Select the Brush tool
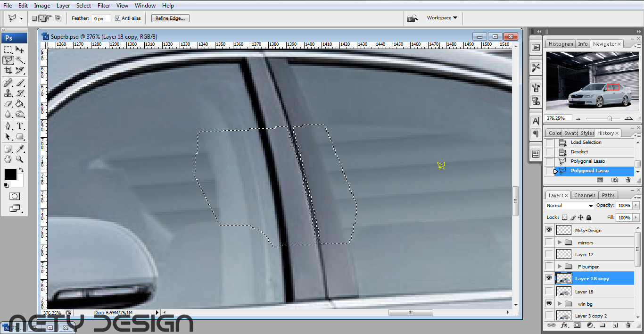Viewport: 644px width, 334px height. [x=20, y=83]
